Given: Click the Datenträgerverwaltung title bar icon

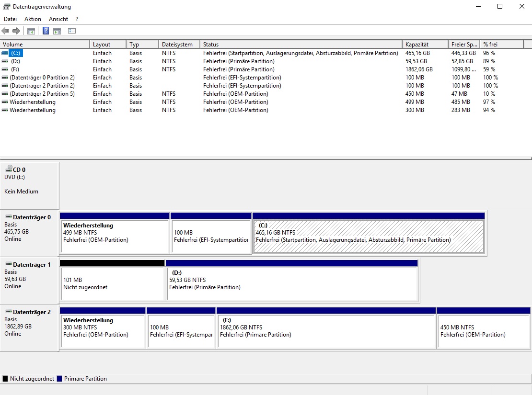Looking at the screenshot, I should point(6,6).
